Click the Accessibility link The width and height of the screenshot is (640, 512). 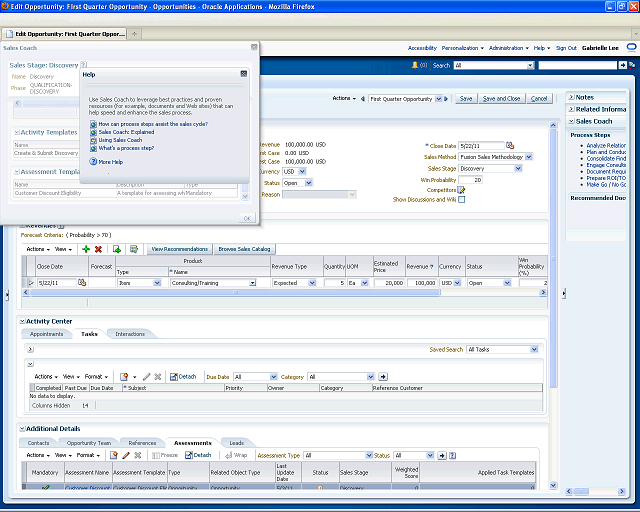(422, 48)
